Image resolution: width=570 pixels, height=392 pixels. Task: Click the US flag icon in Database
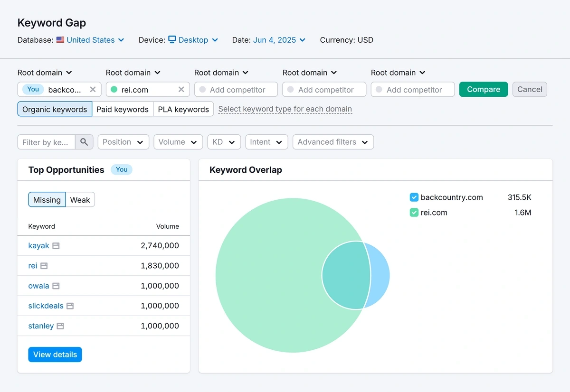click(x=60, y=40)
